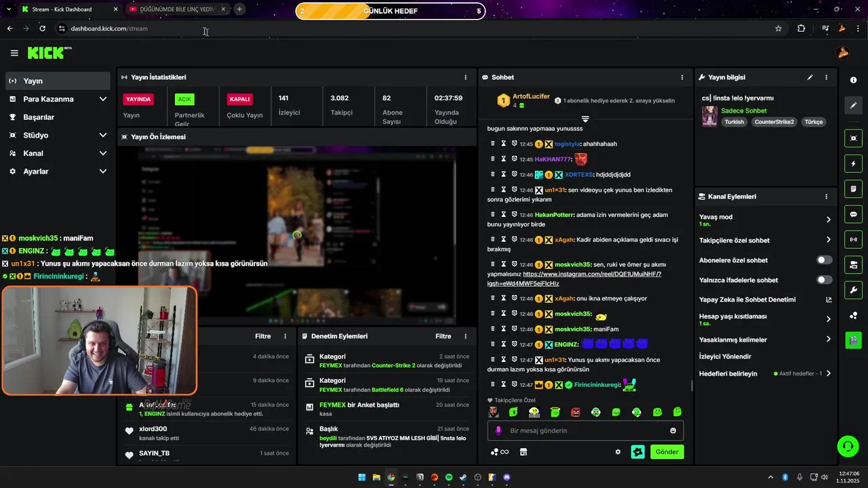Click the Bir mesaj gönderin input field

tap(585, 430)
